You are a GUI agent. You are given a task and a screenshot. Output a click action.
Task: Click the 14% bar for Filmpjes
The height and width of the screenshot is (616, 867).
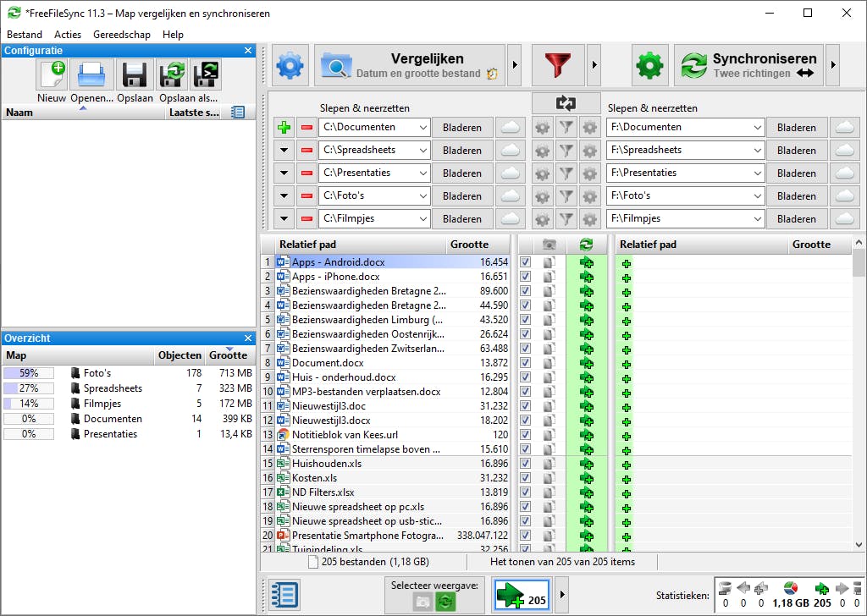coord(29,404)
